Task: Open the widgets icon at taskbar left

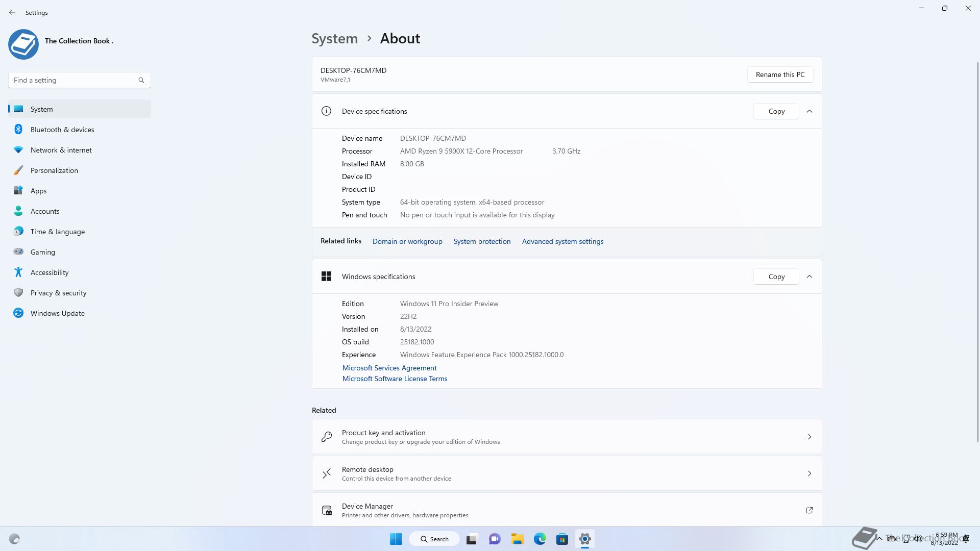Action: [x=14, y=539]
